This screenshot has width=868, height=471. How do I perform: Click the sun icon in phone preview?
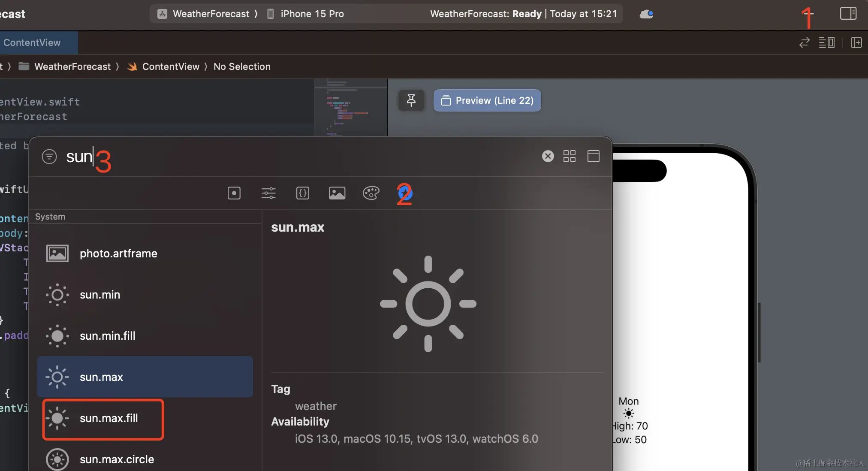pyautogui.click(x=629, y=414)
